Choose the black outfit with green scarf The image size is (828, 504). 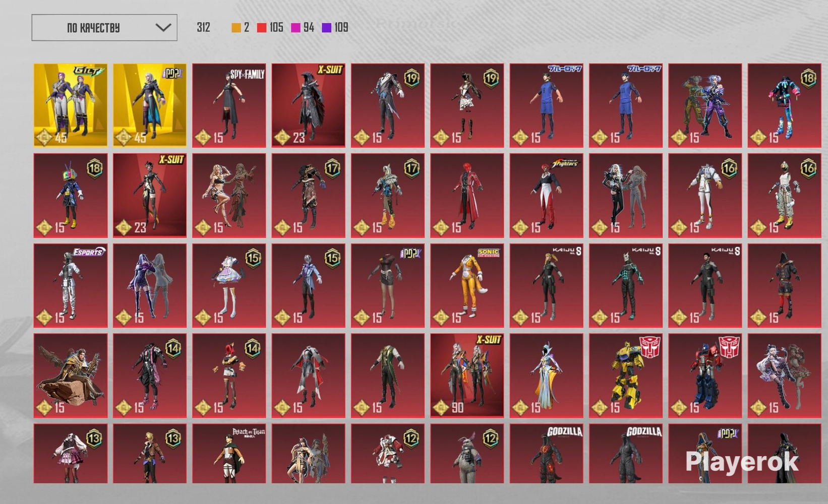click(x=388, y=375)
